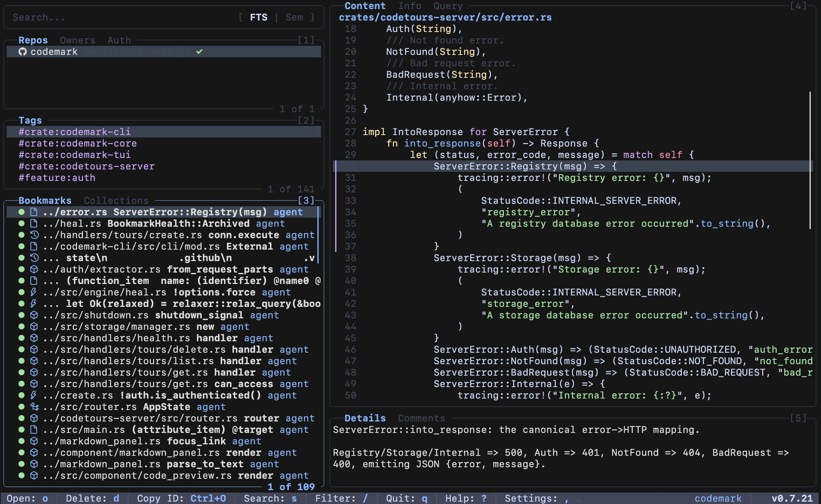Click file icon on codemark-cli/src/cli/mod.rs row
The height and width of the screenshot is (504, 821).
[34, 247]
